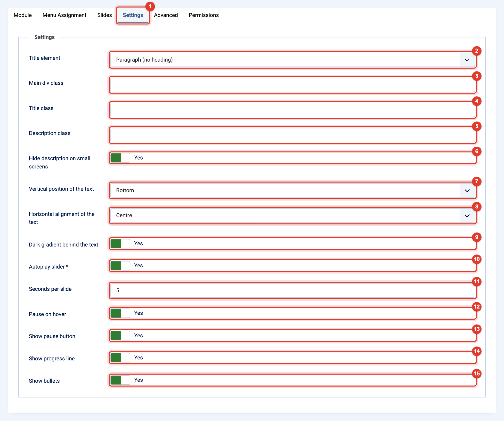Open the Module tab
The width and height of the screenshot is (504, 421).
tap(23, 15)
